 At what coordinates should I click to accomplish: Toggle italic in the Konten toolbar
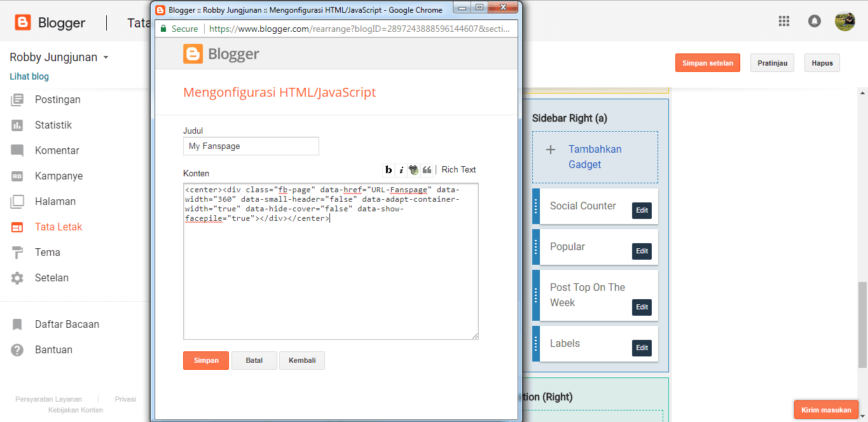coord(401,169)
